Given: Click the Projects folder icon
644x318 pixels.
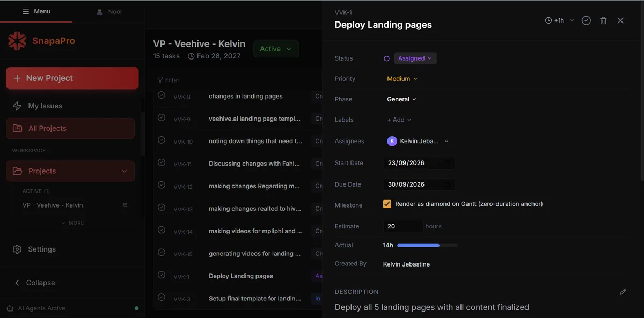Looking at the screenshot, I should click(17, 171).
